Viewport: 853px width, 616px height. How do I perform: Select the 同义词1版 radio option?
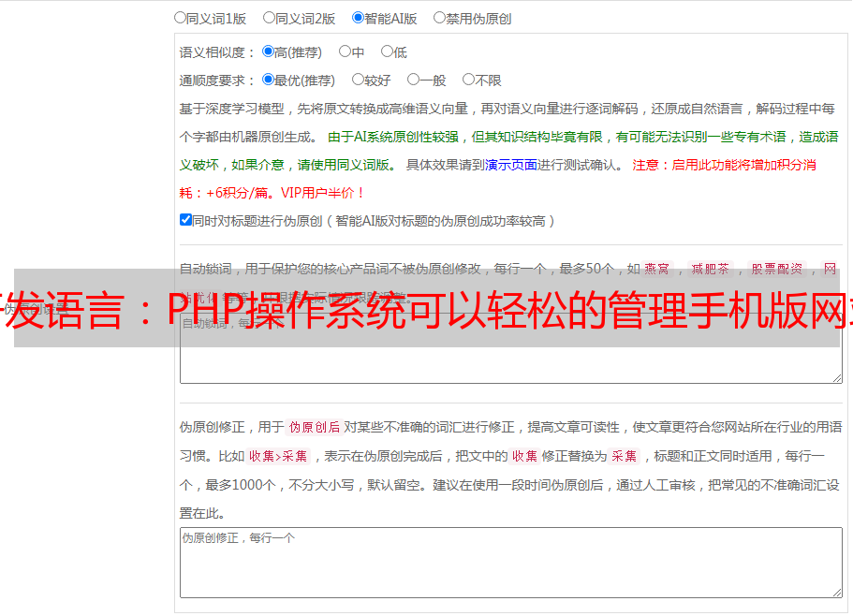coord(180,18)
